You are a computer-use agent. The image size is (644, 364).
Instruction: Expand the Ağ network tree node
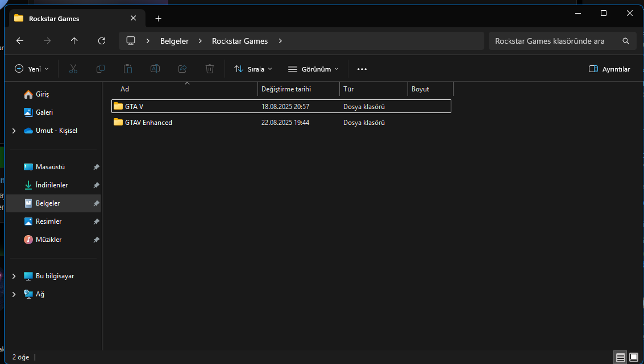14,294
